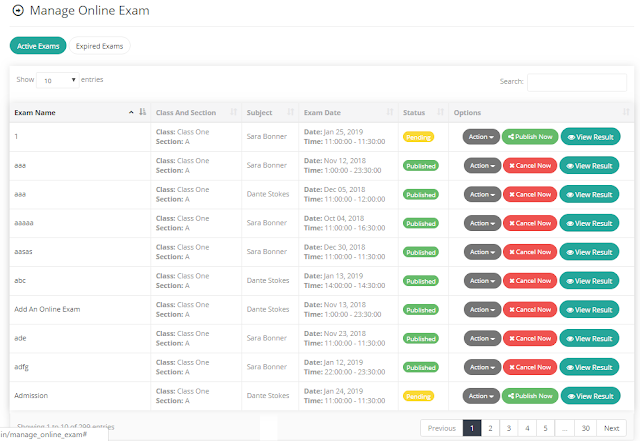Image resolution: width=640 pixels, height=441 pixels.
Task: Publish Now the exam named 1
Action: [530, 137]
